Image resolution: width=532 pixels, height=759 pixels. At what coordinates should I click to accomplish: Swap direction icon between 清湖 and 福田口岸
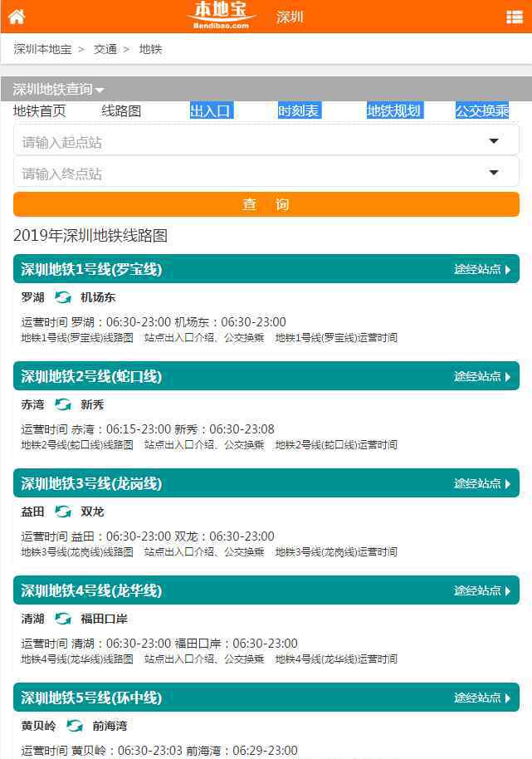[62, 618]
